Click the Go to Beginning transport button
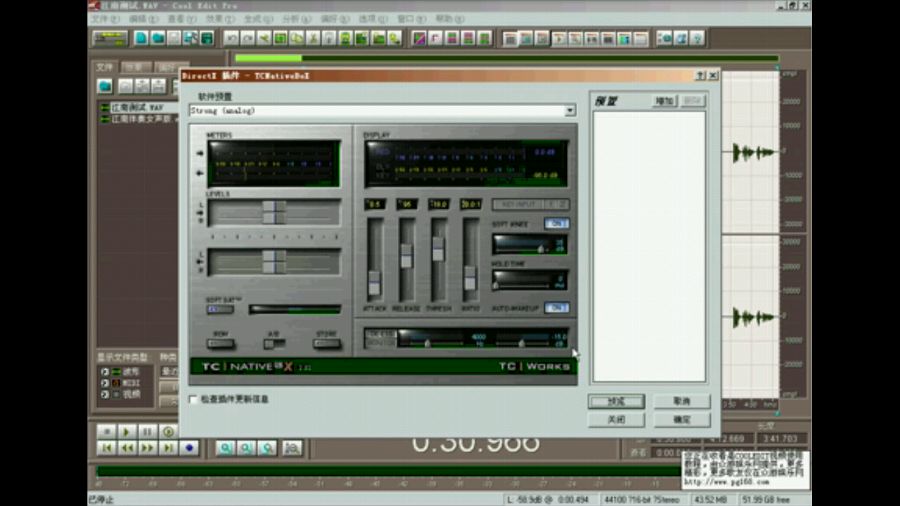This screenshot has height=506, width=900. tap(106, 447)
